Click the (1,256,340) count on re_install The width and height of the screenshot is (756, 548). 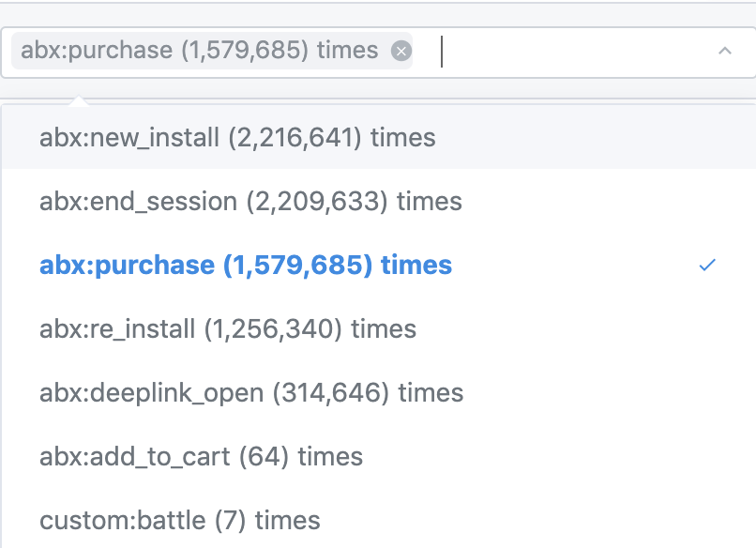[x=272, y=329]
